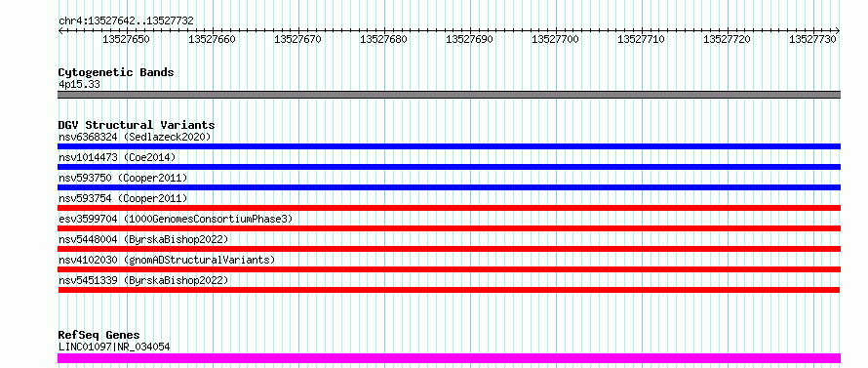
Task: Click the ruler's left arrow end
Action: 60,31
